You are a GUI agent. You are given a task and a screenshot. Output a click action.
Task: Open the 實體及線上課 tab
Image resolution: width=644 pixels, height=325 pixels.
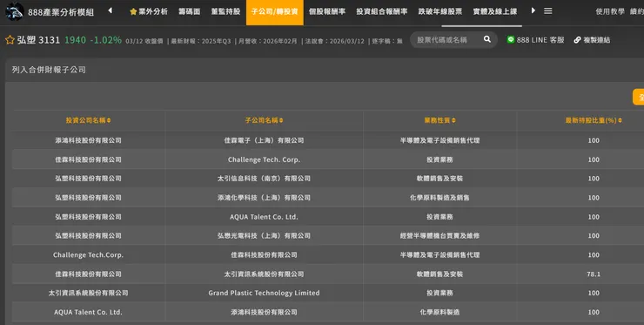point(495,11)
